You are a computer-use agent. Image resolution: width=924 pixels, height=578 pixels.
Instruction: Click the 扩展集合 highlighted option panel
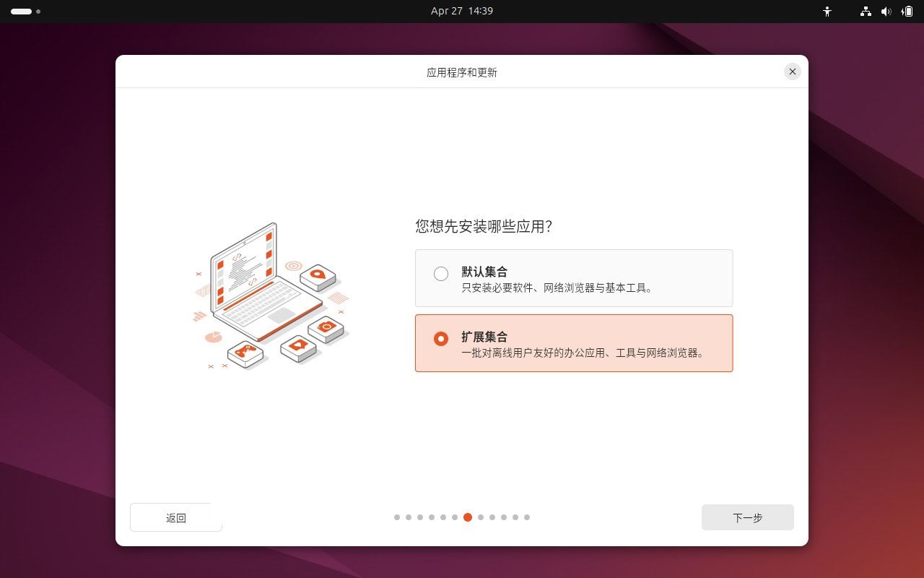click(574, 343)
